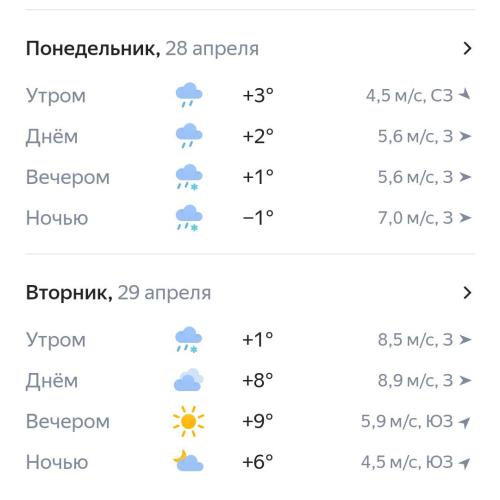This screenshot has height=500, width=500.
Task: Click Monday evening sleet cloud icon
Action: (189, 177)
